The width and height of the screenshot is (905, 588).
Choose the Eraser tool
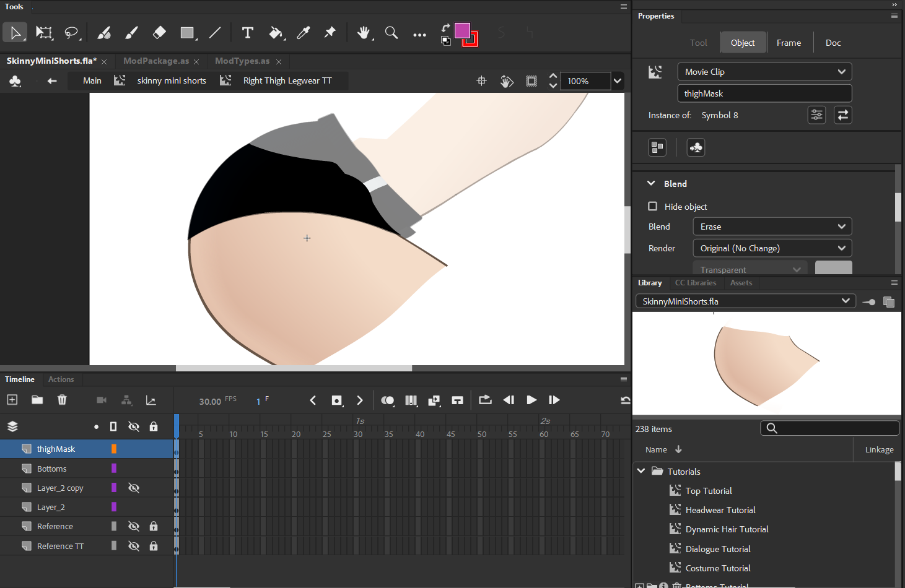159,33
